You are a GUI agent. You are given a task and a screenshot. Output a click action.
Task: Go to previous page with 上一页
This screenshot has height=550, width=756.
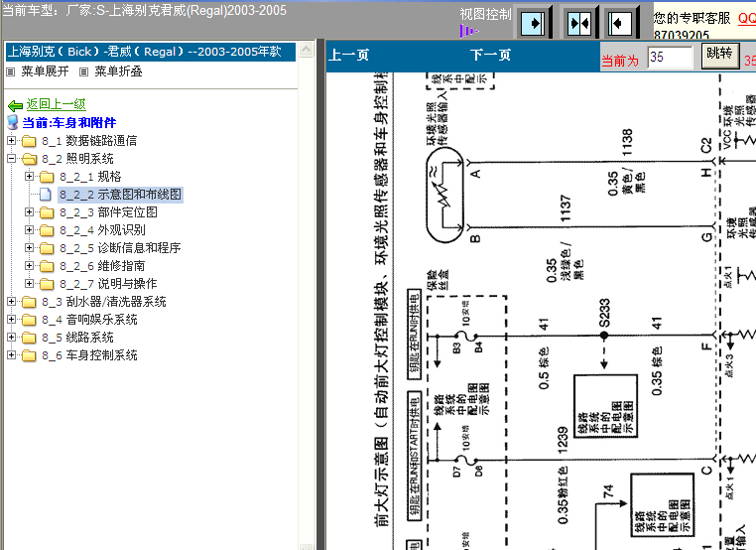click(348, 55)
